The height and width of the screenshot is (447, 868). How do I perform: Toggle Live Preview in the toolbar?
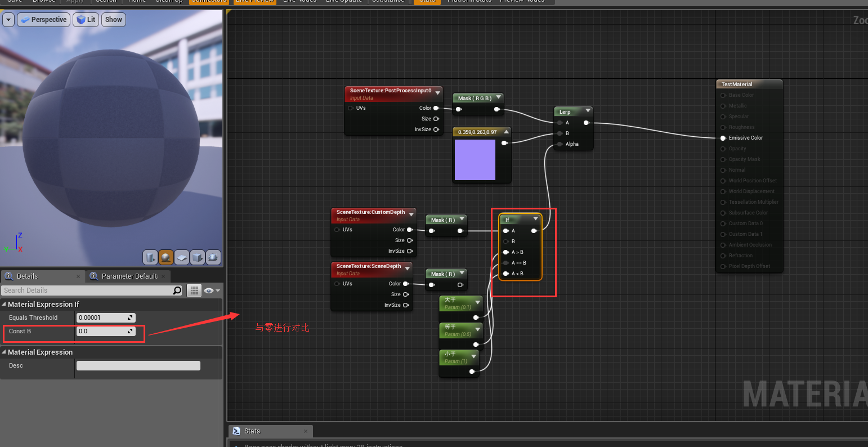(x=254, y=2)
